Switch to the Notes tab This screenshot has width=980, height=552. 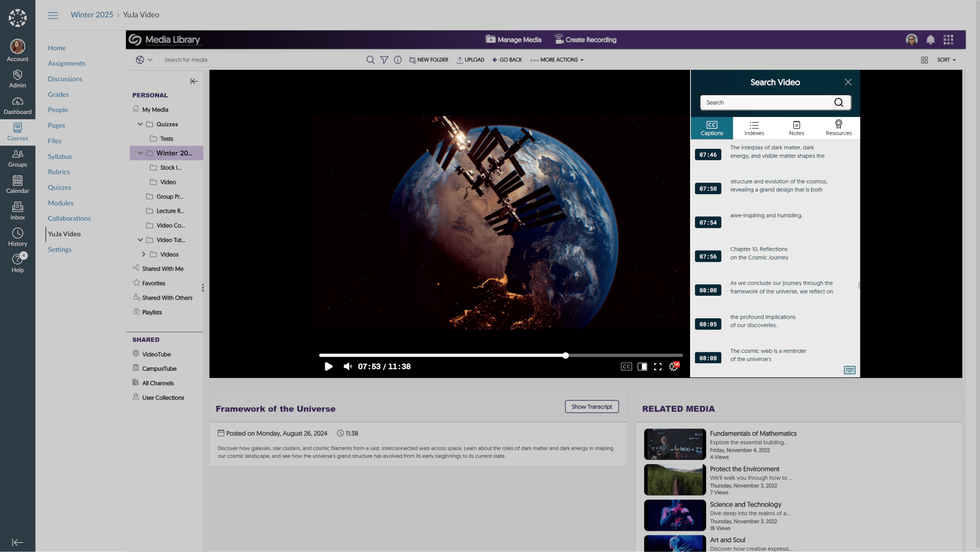pos(796,128)
